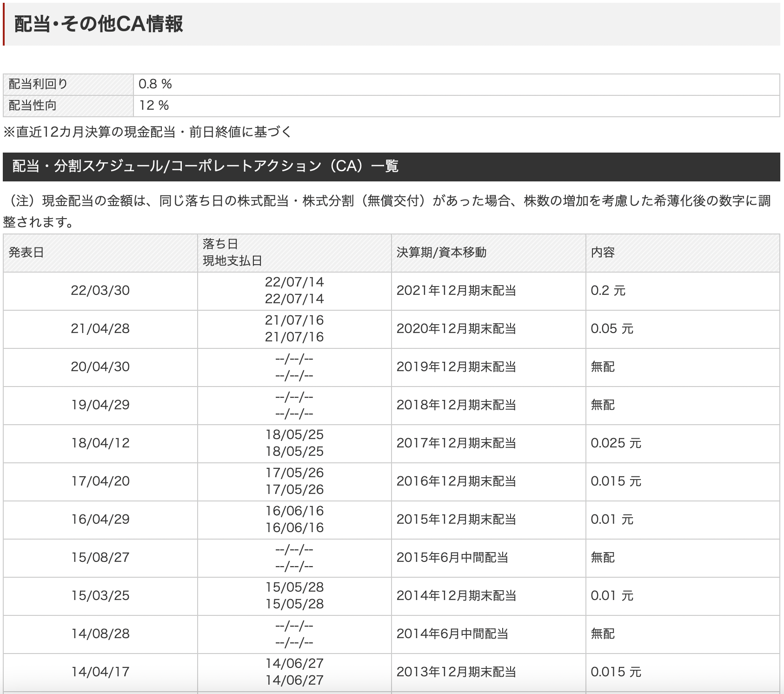
Task: Click the 0.05 元 dividend amount
Action: (612, 329)
